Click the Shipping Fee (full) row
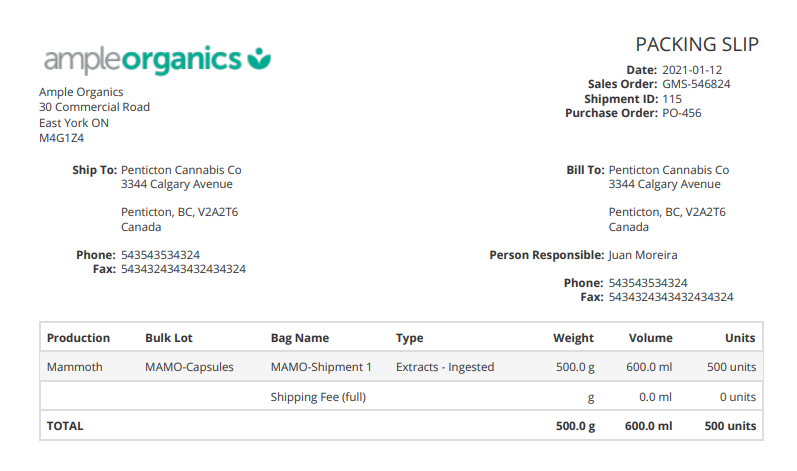The image size is (797, 471). point(318,397)
